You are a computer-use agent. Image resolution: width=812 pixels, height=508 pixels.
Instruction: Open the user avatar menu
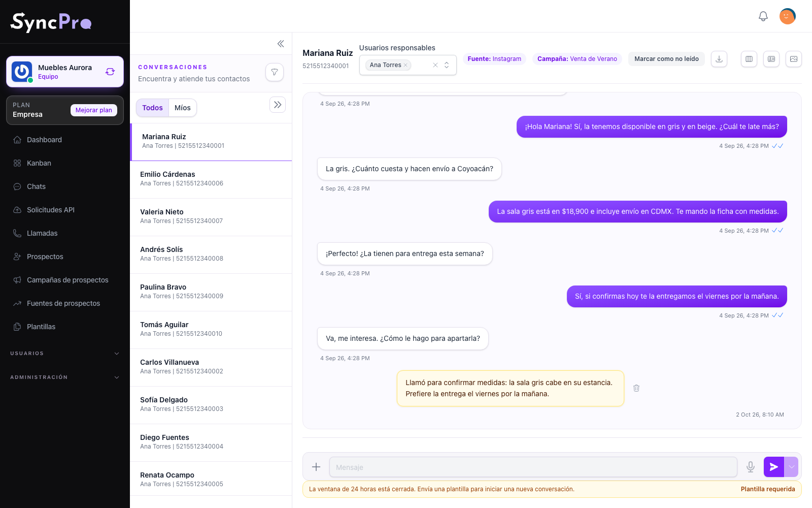pos(787,16)
